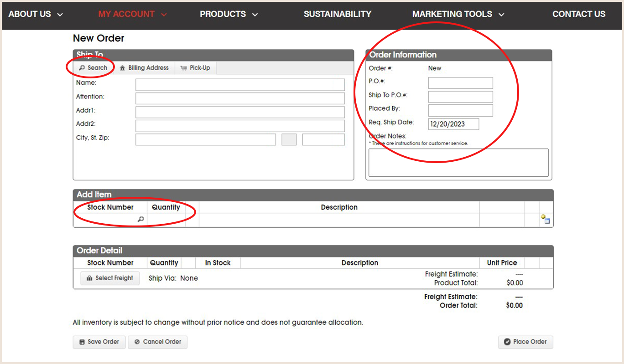Focus the Zip code input field
The width and height of the screenshot is (624, 364).
click(323, 139)
